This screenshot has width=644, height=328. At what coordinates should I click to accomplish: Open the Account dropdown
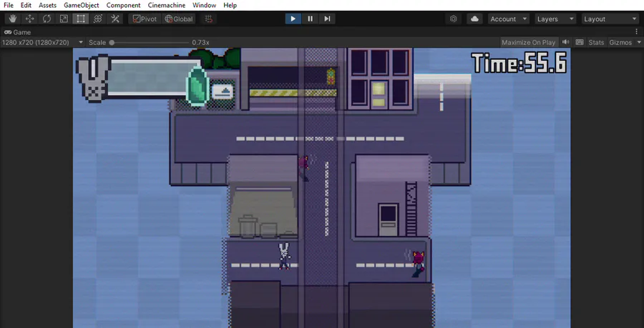tap(509, 19)
